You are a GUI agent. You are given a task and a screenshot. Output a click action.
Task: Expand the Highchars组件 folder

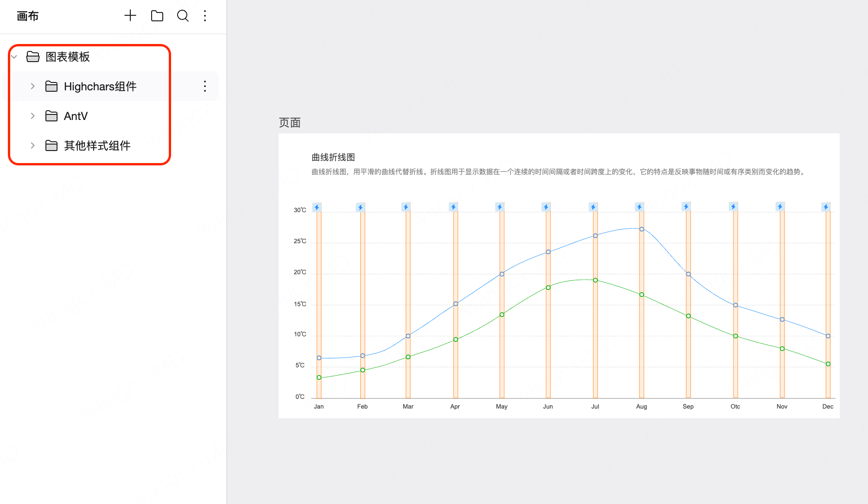pyautogui.click(x=32, y=86)
